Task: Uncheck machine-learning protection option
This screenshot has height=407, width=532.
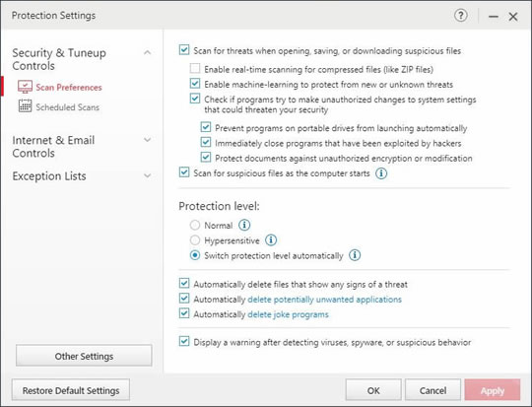Action: coord(195,84)
